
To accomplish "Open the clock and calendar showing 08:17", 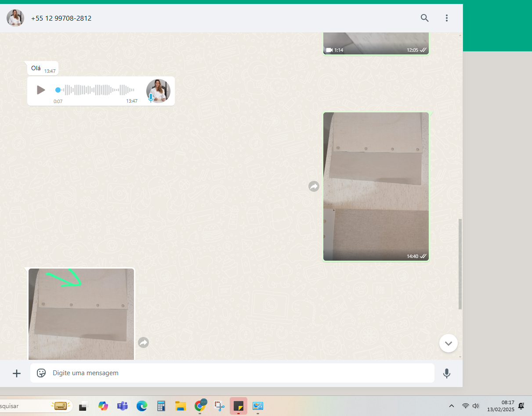I will 501,406.
